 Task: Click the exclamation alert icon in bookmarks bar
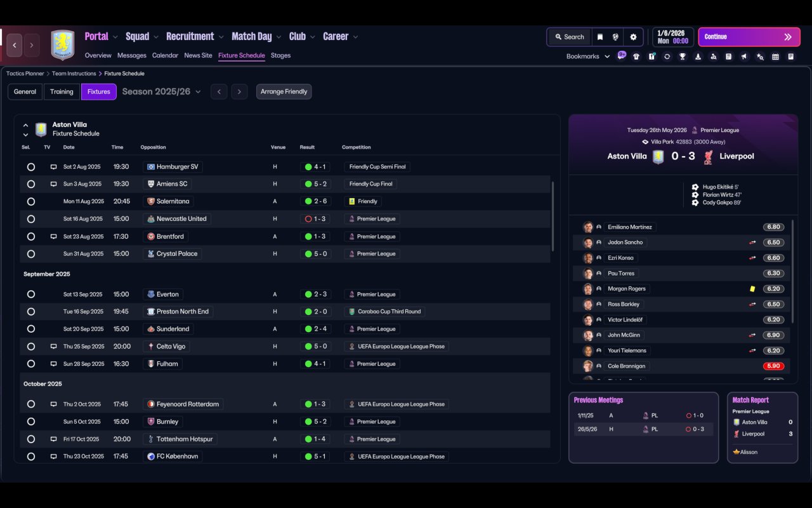652,57
